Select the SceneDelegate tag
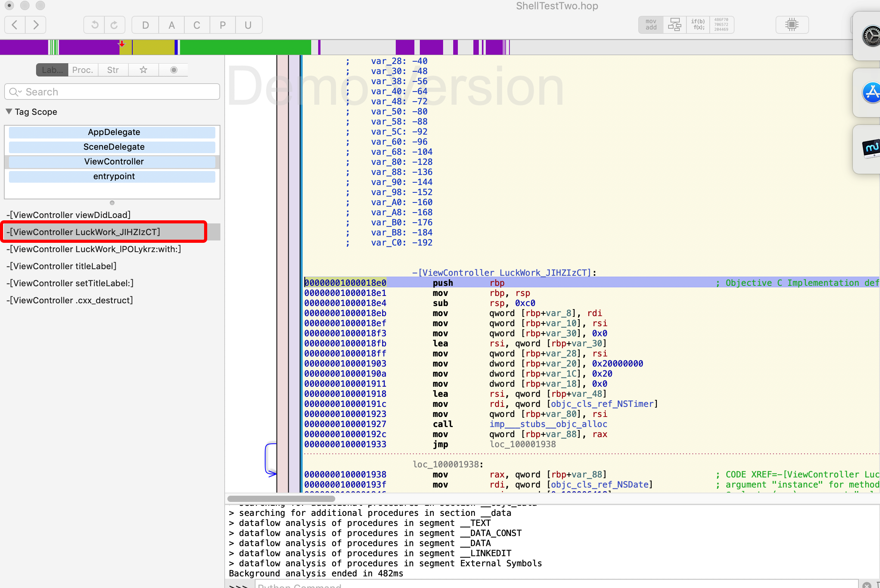The width and height of the screenshot is (880, 588). click(113, 147)
